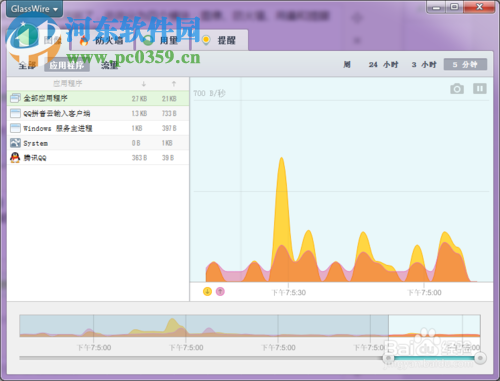Take a graph snapshot with the camera icon
Image resolution: width=500 pixels, height=381 pixels.
457,89
